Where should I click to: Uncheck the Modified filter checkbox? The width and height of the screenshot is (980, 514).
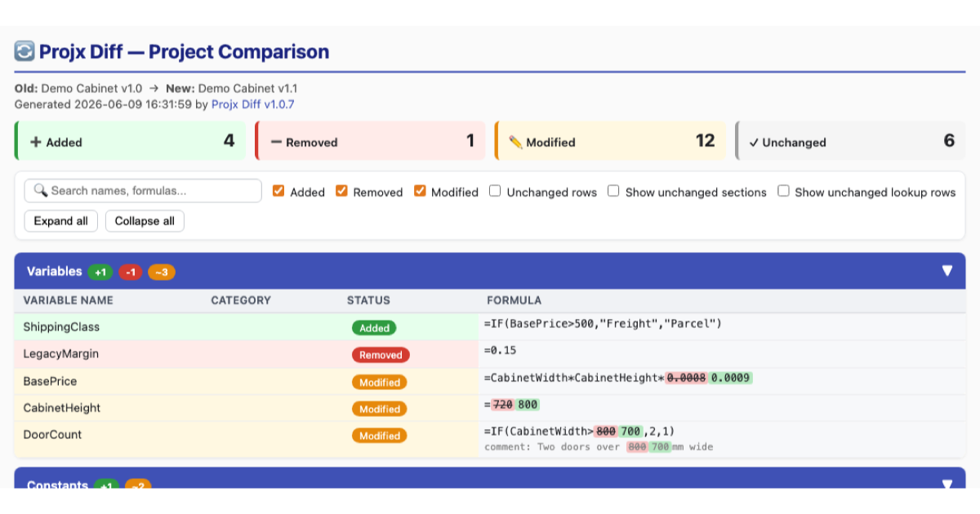(420, 191)
